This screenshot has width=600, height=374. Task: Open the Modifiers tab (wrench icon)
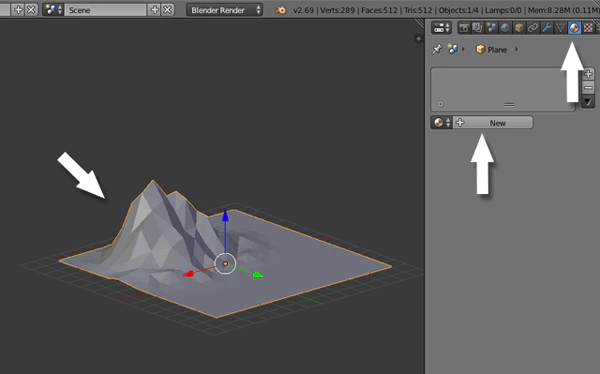(547, 28)
